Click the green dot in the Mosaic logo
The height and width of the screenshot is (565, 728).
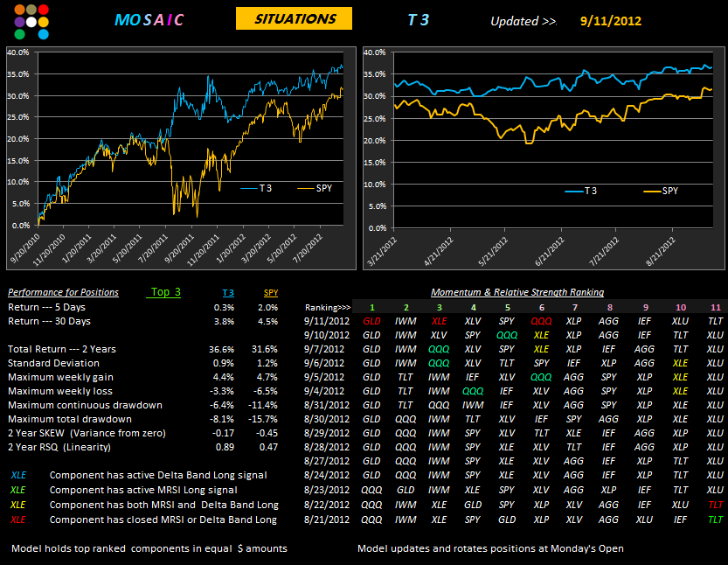19,34
